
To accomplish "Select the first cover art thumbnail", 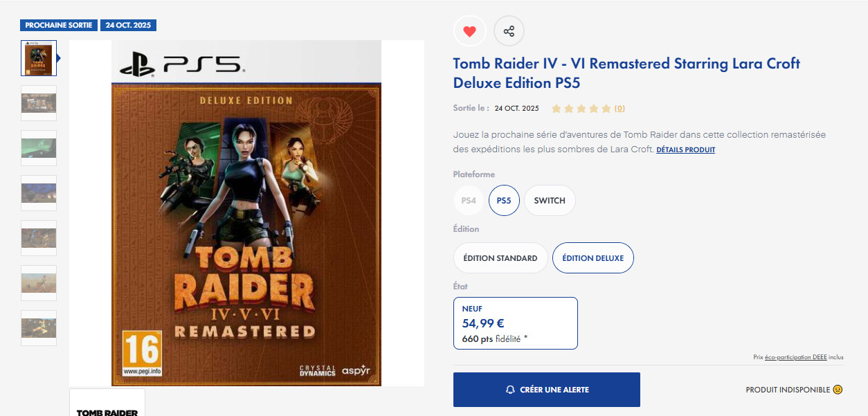I will click(39, 58).
